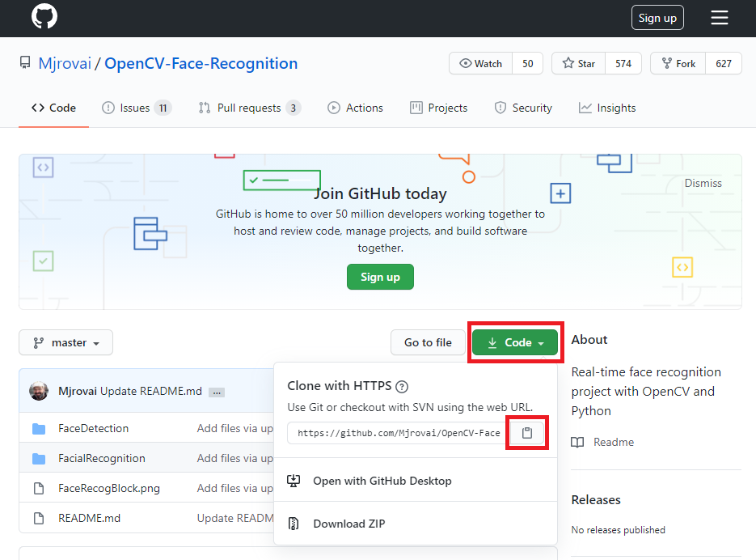Click the Issues count badge 11

pyautogui.click(x=163, y=108)
